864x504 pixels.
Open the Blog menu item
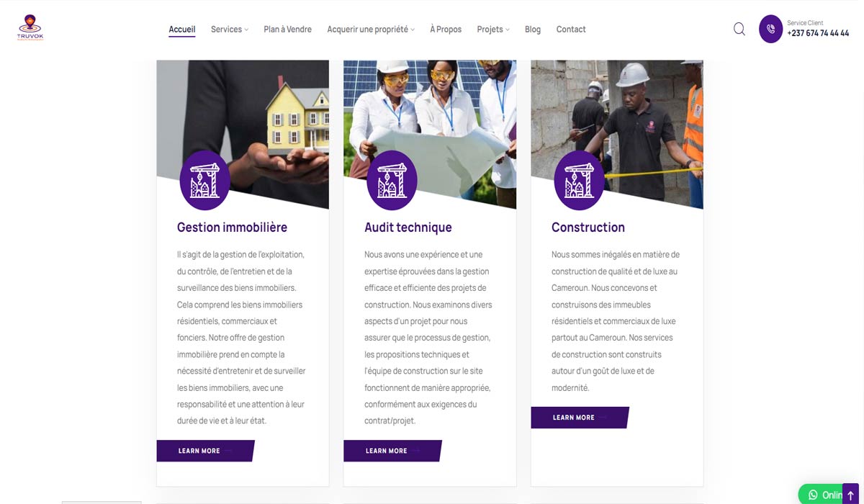[x=533, y=30]
